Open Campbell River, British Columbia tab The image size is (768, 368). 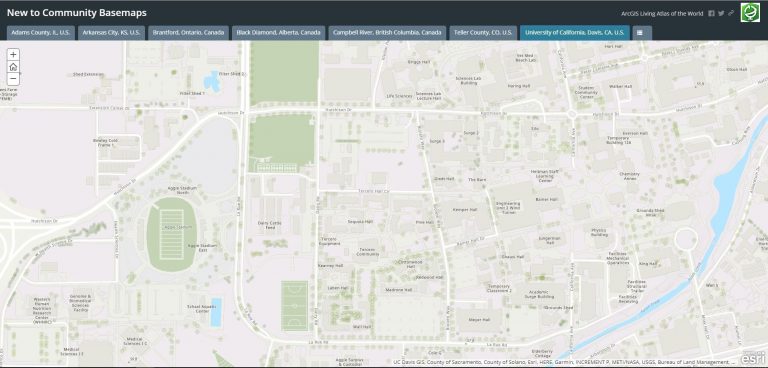(x=387, y=33)
